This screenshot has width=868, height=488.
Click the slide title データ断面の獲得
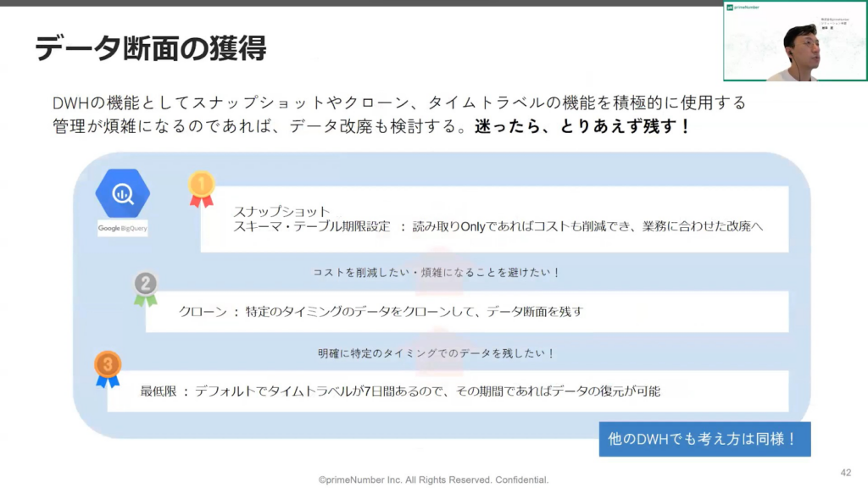click(151, 48)
